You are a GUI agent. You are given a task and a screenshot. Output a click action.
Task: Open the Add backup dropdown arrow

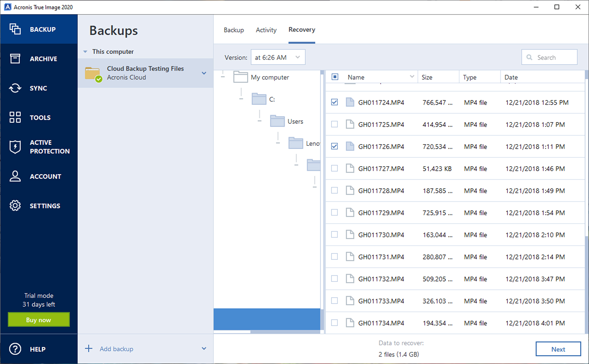point(204,349)
